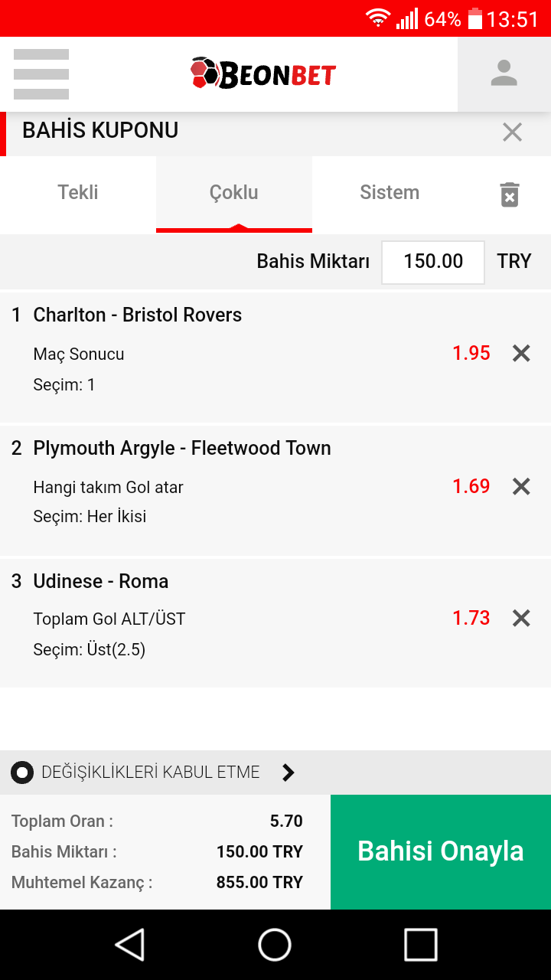Switch to the Tekli tab
The height and width of the screenshot is (980, 551).
pos(78,193)
